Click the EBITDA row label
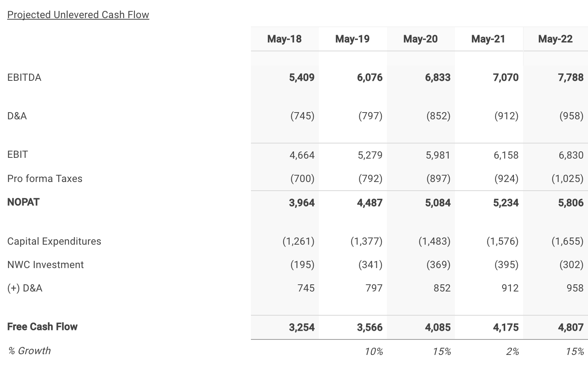Image resolution: width=588 pixels, height=367 pixels. click(24, 77)
